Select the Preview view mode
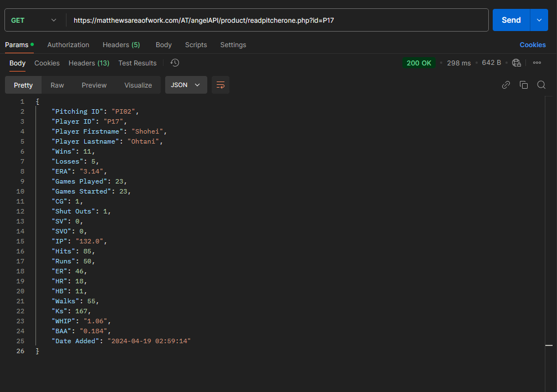Image resolution: width=557 pixels, height=392 pixels. pos(94,85)
